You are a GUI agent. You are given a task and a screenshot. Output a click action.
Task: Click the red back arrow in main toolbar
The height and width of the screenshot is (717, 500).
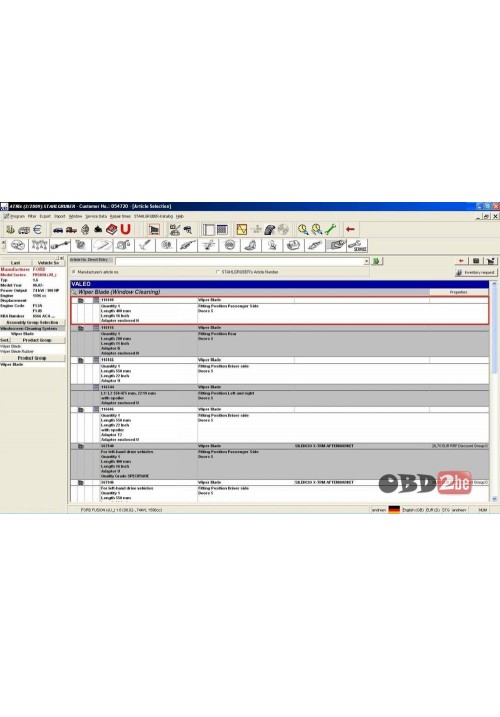[x=350, y=229]
